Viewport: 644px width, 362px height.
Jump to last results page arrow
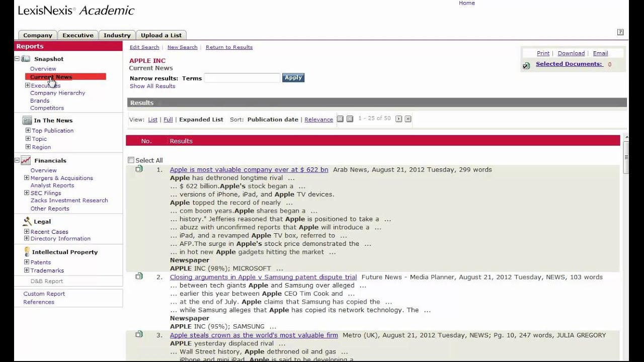tap(408, 119)
